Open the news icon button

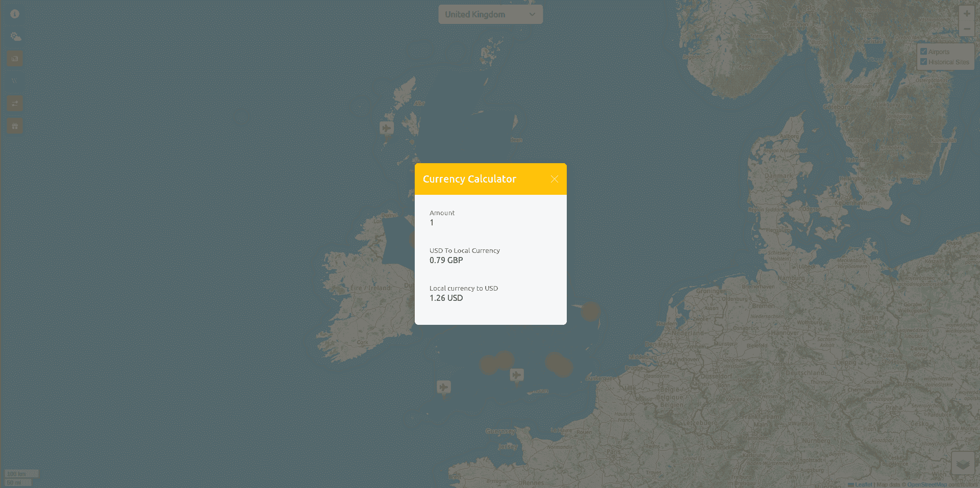pos(15,59)
